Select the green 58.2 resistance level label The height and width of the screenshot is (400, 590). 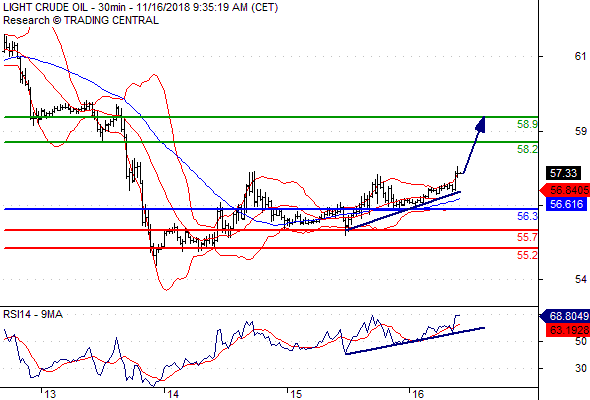point(527,149)
